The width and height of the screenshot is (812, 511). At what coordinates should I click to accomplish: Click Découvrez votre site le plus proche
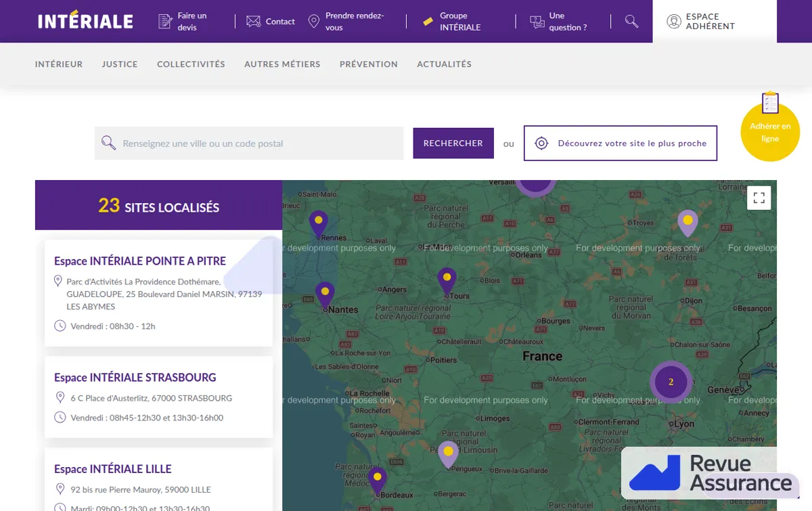(x=621, y=143)
